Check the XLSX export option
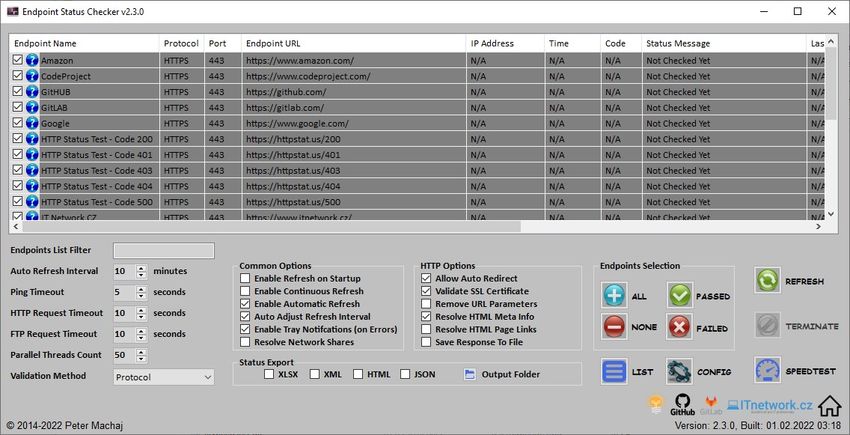Image resolution: width=850 pixels, height=435 pixels. coord(269,374)
